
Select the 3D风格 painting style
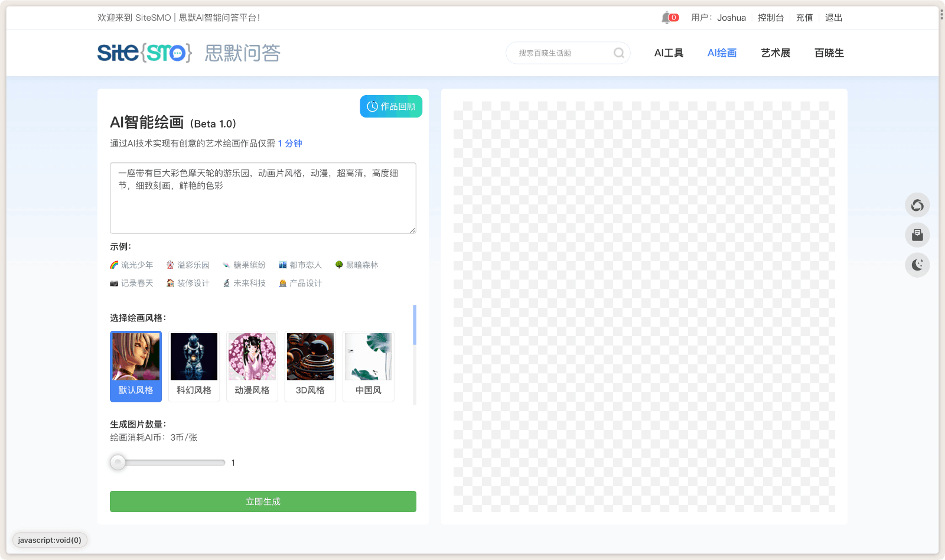tap(310, 366)
